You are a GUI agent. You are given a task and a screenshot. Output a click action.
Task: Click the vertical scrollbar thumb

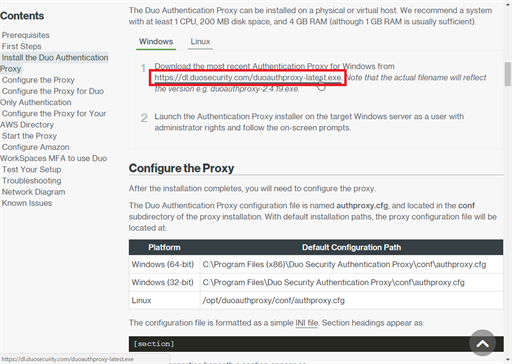tap(508, 74)
